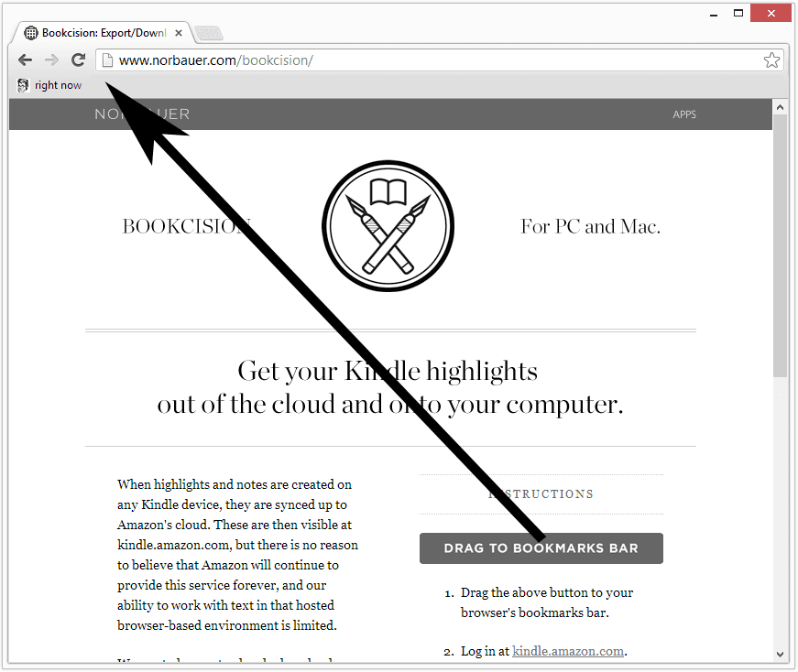Click the page info icon in the address bar
The image size is (798, 672).
click(x=107, y=60)
